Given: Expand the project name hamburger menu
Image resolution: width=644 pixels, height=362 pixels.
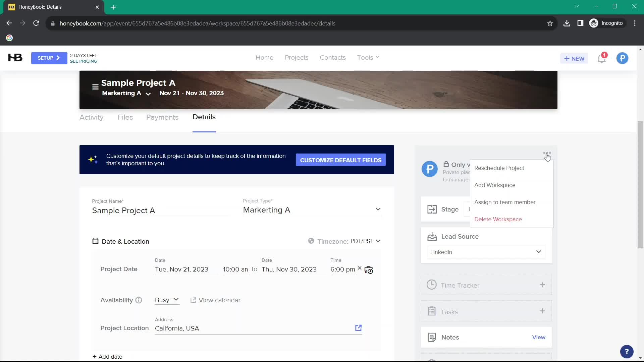Looking at the screenshot, I should (95, 87).
